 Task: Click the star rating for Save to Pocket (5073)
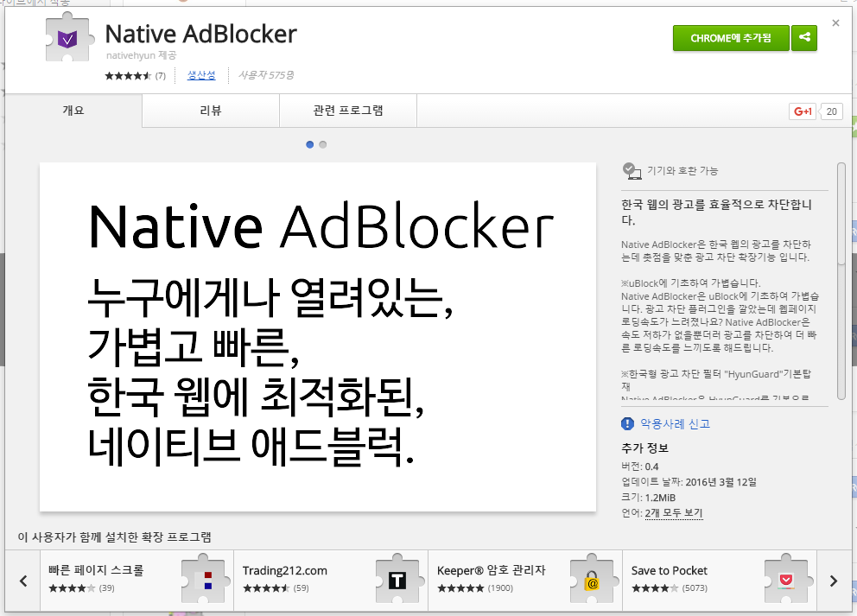(655, 588)
